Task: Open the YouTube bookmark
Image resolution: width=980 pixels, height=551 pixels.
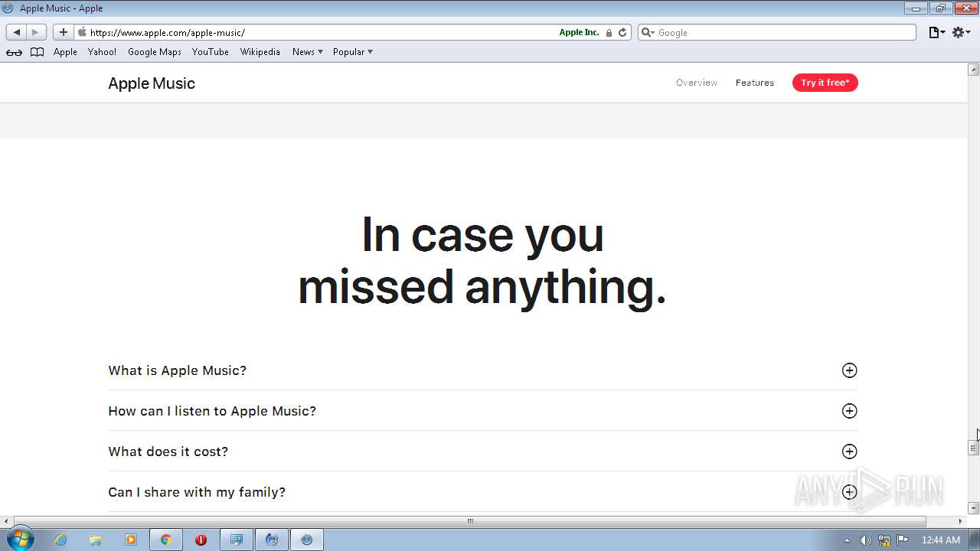Action: (x=211, y=52)
